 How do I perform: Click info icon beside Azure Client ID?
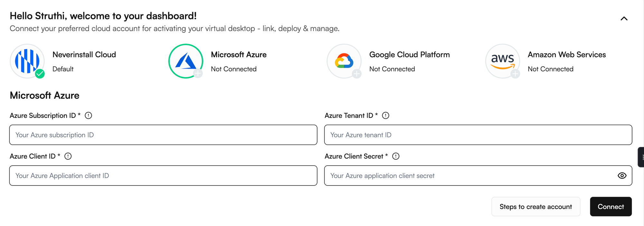[x=68, y=156]
